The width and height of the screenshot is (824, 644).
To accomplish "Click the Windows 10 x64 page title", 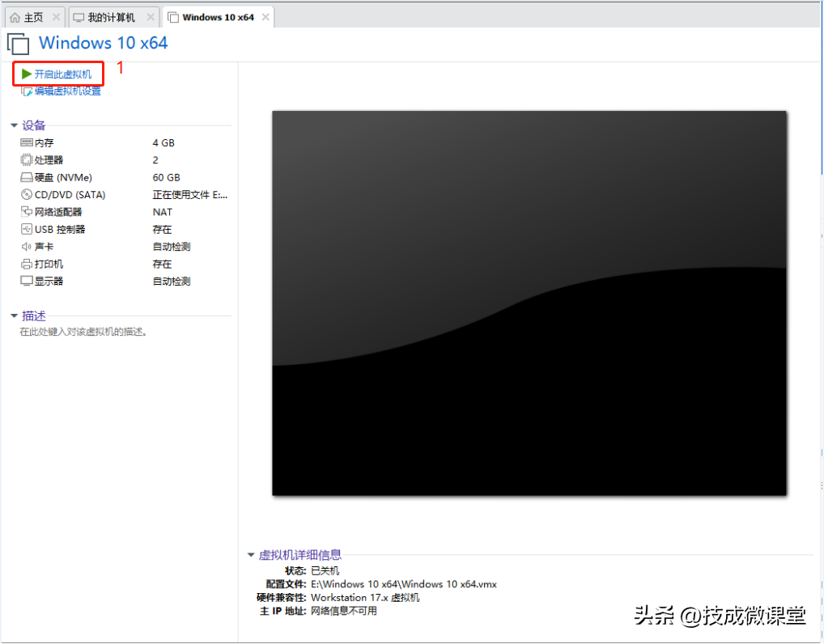I will (x=103, y=43).
